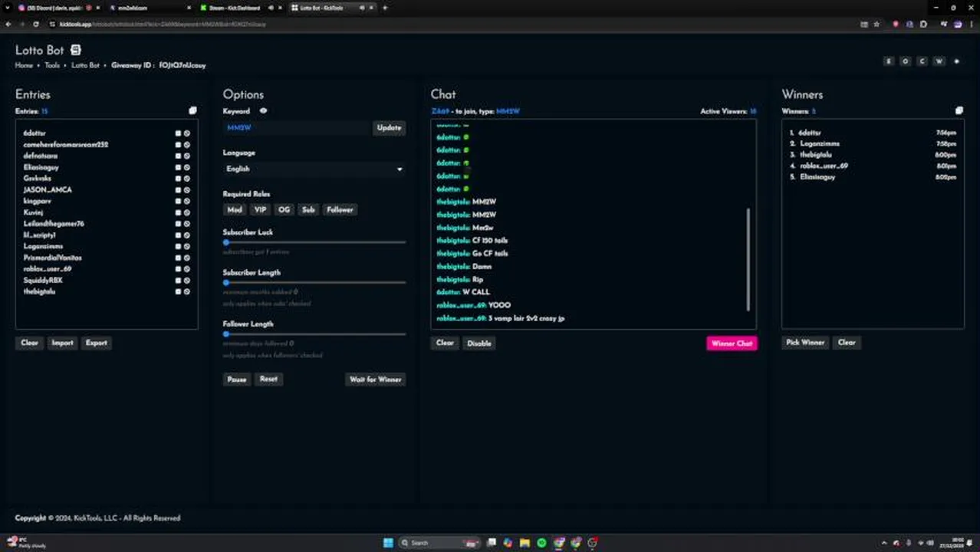
Task: Click the taskbar Search box
Action: tap(441, 543)
